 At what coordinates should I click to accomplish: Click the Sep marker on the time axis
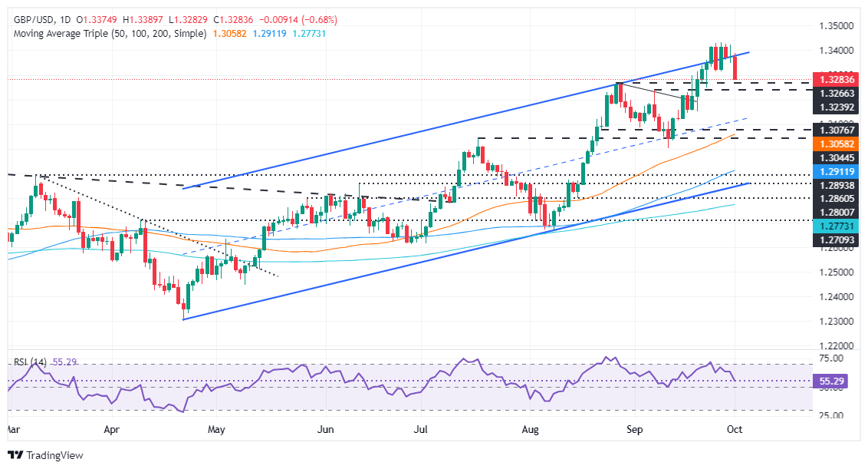(x=634, y=430)
